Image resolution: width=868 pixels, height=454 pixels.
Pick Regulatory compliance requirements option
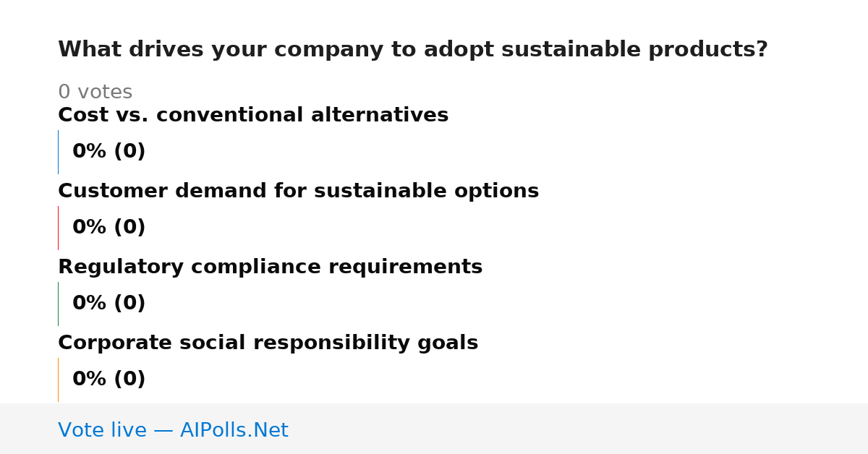(x=270, y=267)
